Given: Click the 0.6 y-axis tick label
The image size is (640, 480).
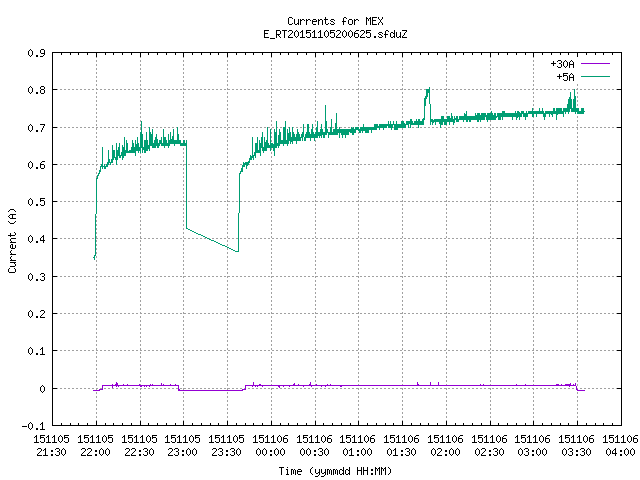Looking at the screenshot, I should [36, 165].
